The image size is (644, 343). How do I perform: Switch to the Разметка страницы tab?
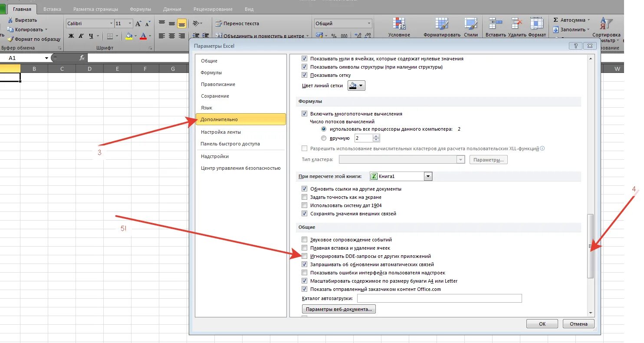95,9
